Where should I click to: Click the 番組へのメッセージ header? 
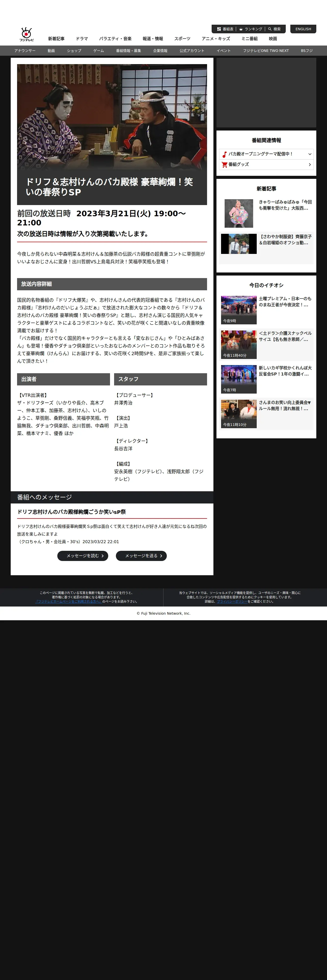(112, 497)
